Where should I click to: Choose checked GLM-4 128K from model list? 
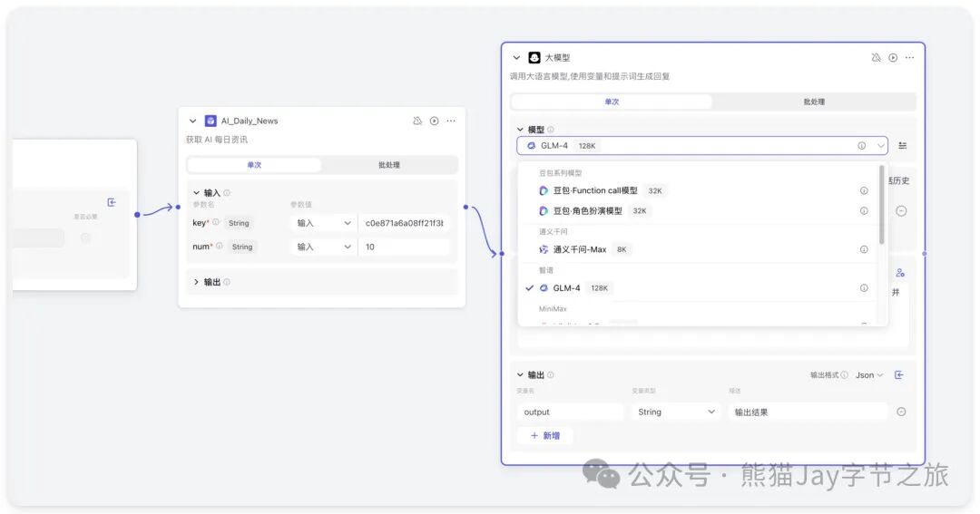pos(700,288)
